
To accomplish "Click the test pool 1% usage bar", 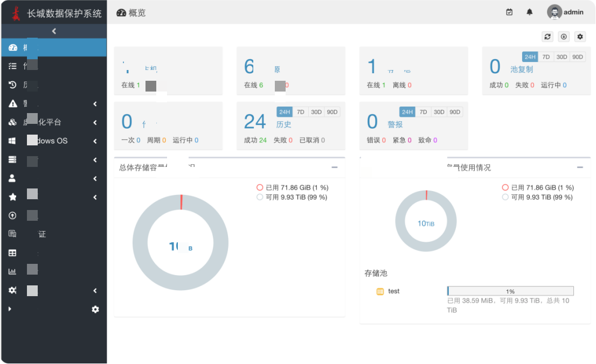I will pos(510,291).
